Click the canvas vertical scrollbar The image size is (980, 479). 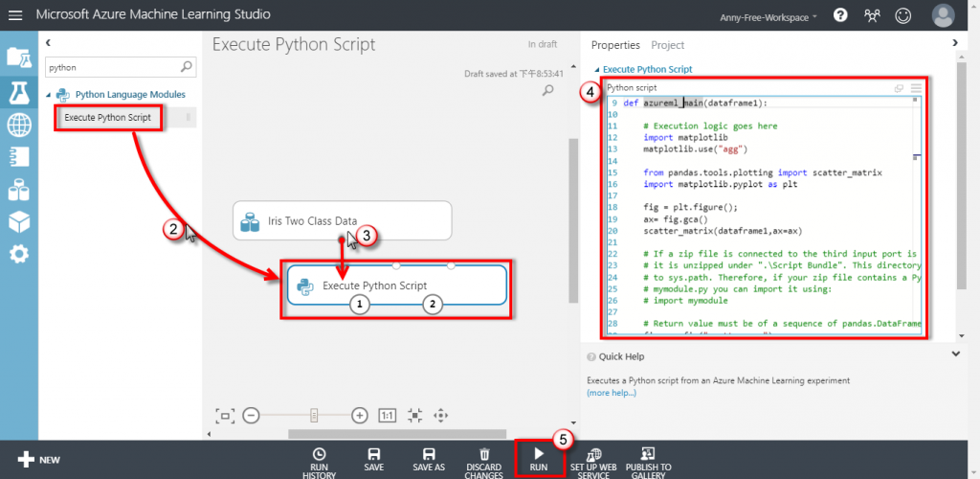572,220
